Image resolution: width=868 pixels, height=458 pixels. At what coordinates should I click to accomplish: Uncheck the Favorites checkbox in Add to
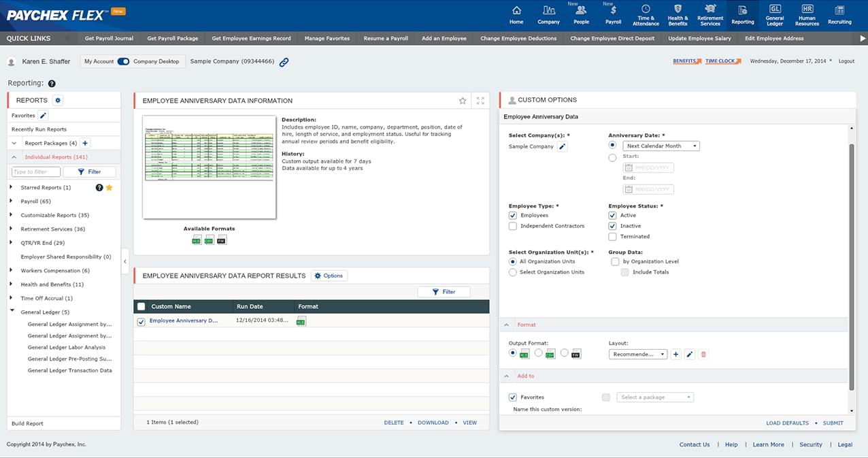[513, 397]
